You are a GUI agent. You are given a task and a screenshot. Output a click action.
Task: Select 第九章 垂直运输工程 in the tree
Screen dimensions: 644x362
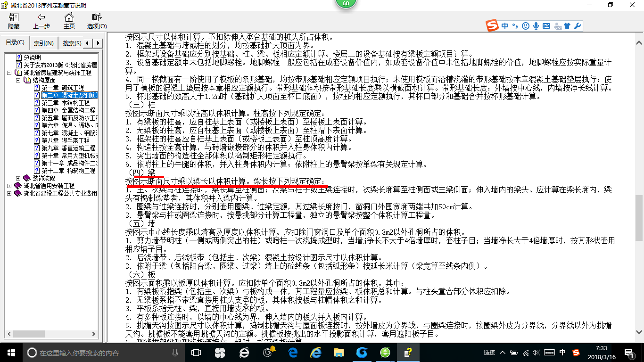point(68,148)
